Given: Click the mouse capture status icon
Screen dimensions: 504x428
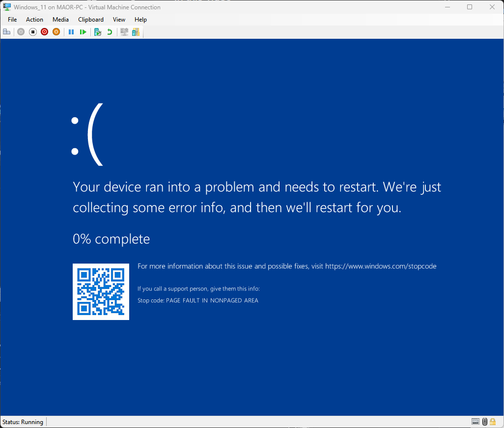Looking at the screenshot, I should pyautogui.click(x=484, y=421).
